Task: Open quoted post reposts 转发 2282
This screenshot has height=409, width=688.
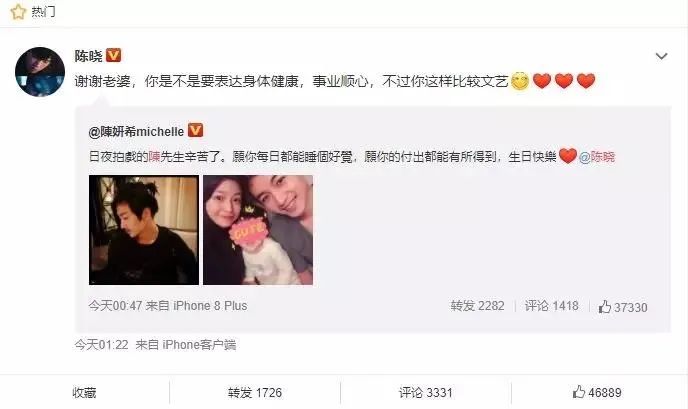Action: coord(477,306)
